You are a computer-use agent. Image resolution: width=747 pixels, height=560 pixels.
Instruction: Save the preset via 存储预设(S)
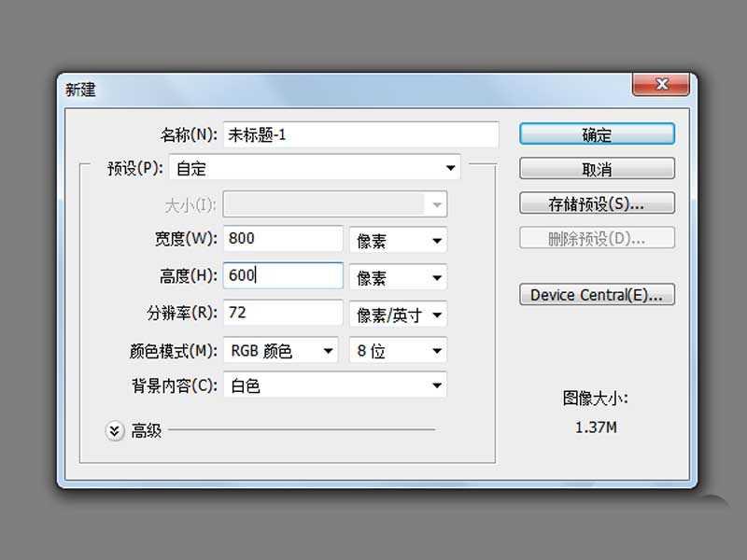click(597, 203)
